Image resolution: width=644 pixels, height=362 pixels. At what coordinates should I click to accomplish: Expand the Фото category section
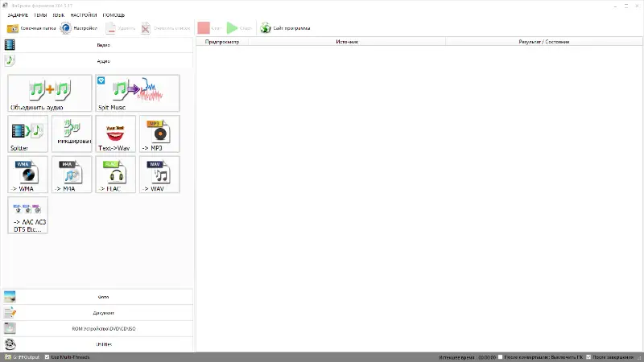[x=97, y=297]
